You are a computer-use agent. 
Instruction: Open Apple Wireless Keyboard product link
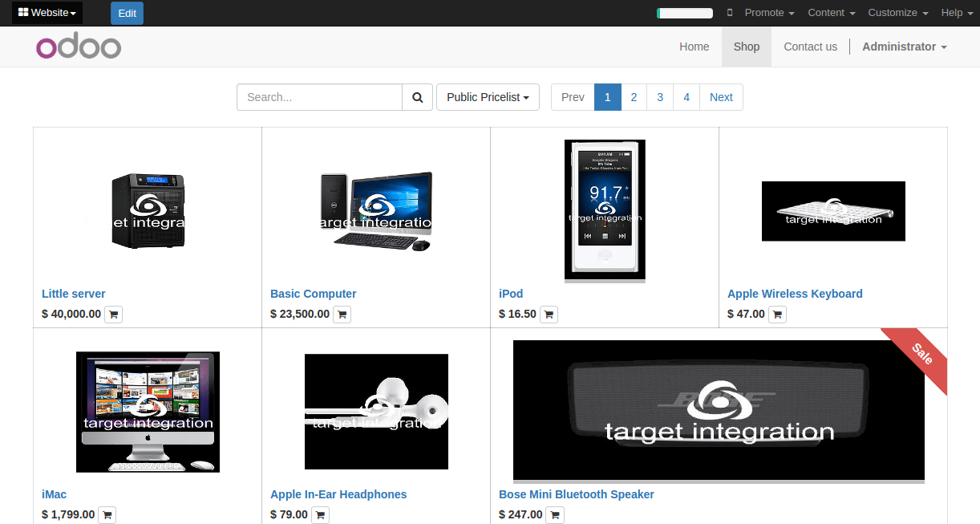pos(795,294)
